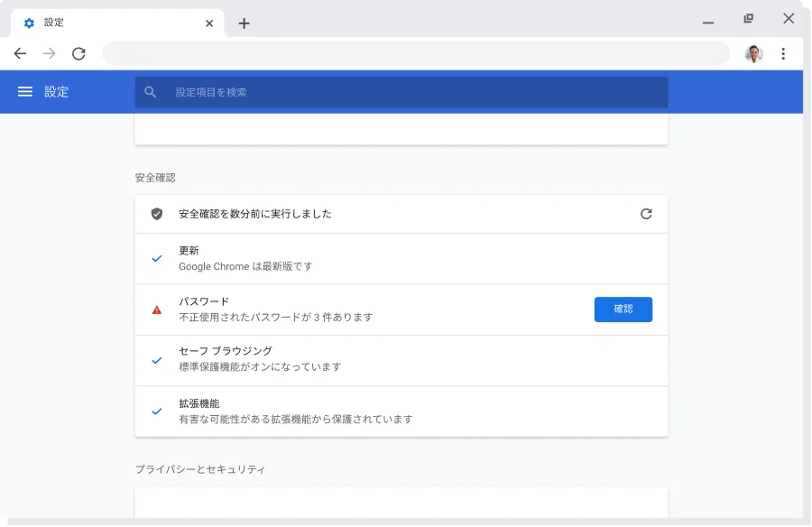This screenshot has width=812, height=527.
Task: Focus the 設定項目を検索 search field
Action: (x=406, y=92)
